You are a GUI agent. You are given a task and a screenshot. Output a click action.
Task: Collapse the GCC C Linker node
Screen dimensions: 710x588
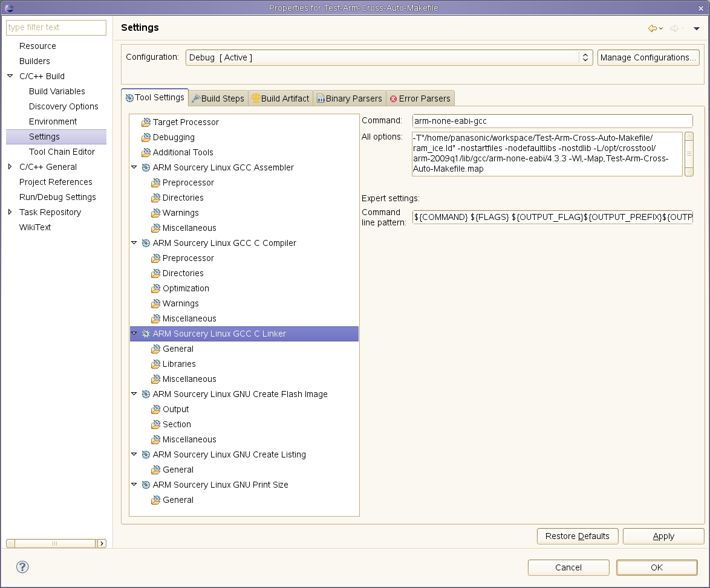[x=134, y=334]
